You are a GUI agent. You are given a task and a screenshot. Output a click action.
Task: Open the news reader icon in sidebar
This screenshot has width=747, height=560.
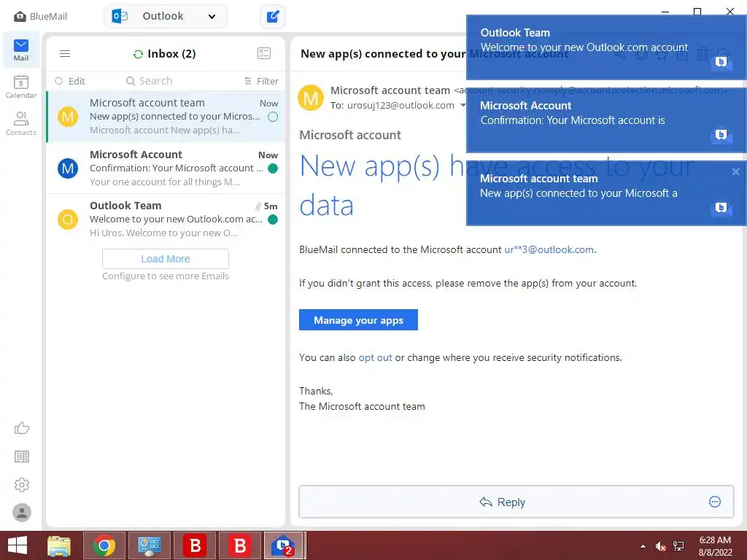pyautogui.click(x=21, y=456)
